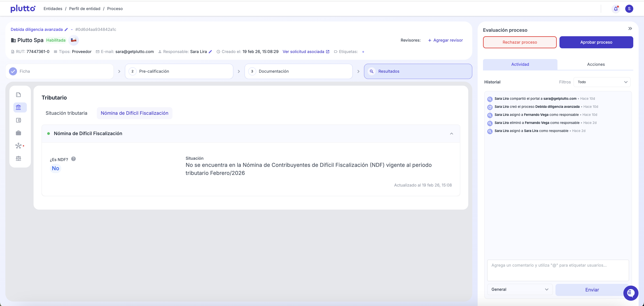The image size is (644, 306).
Task: Open the wallet icon in left sidebar
Action: 19,120
